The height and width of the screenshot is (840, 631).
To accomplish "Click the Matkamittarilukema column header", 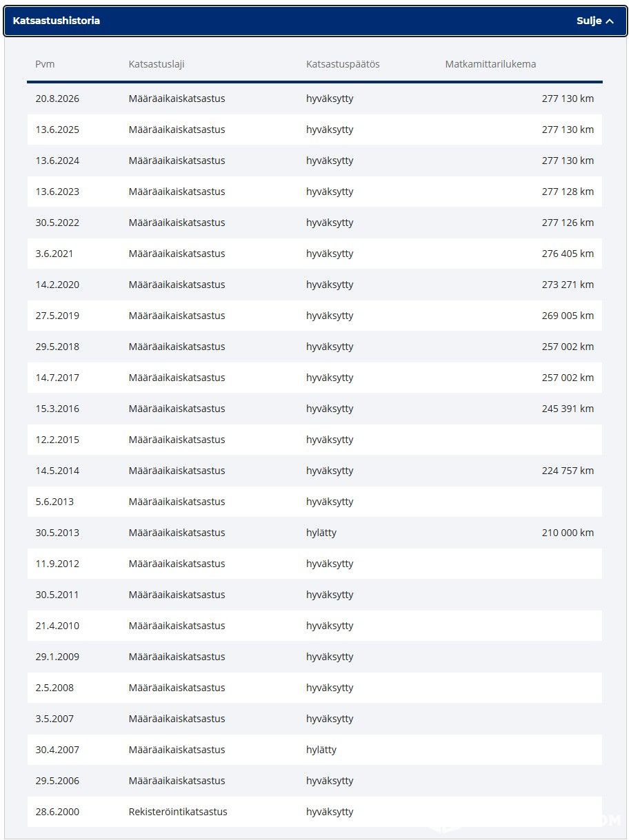I will click(x=490, y=64).
